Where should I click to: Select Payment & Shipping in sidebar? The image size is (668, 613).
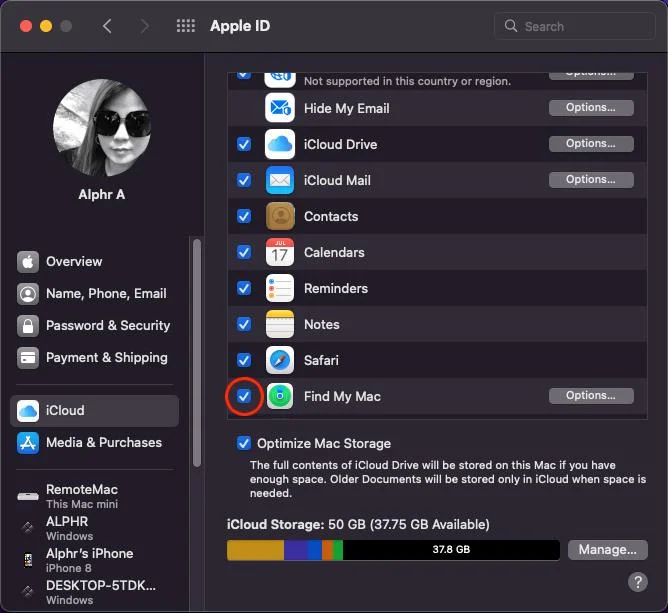coord(95,357)
